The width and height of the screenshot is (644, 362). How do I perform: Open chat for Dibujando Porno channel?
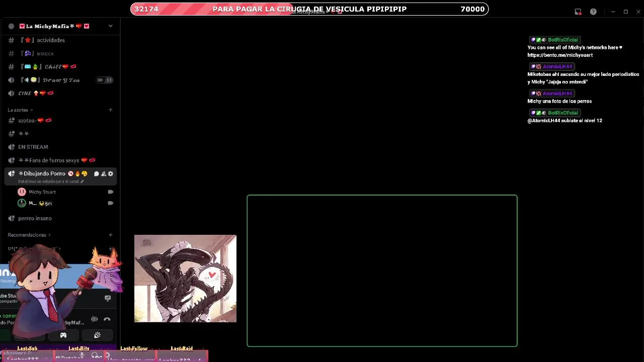pos(97,173)
